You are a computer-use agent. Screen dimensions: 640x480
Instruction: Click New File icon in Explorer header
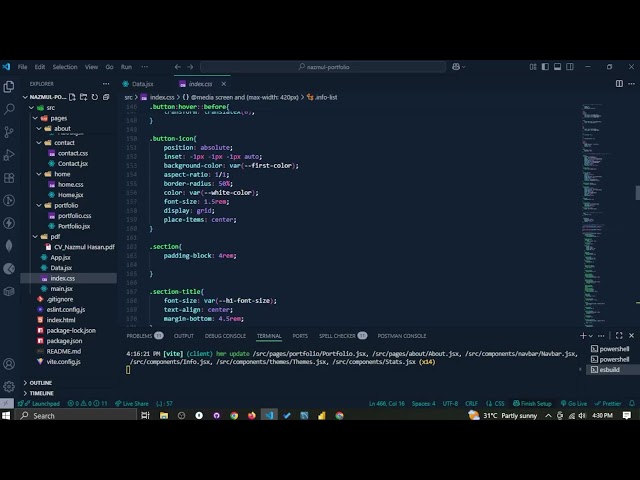(72, 97)
